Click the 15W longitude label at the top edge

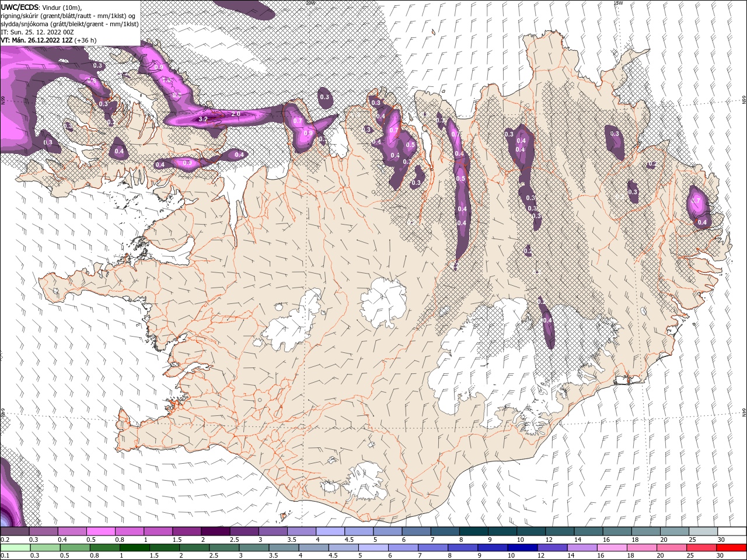coord(617,3)
